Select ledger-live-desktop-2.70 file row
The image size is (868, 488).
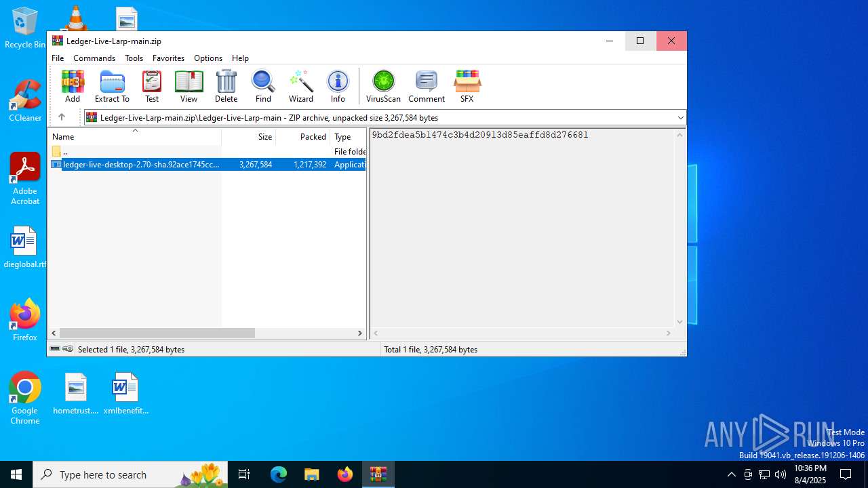click(x=207, y=164)
